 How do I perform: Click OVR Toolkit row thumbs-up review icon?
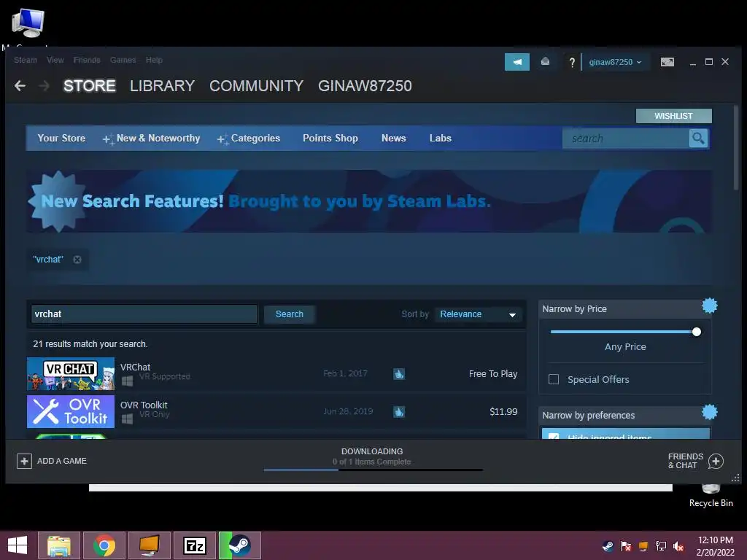tap(399, 411)
